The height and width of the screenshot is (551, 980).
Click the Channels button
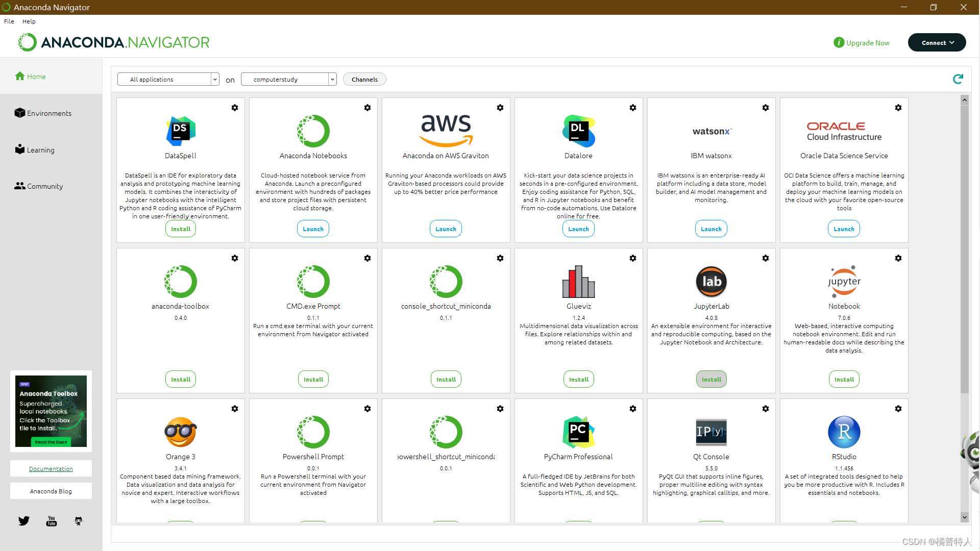click(364, 79)
